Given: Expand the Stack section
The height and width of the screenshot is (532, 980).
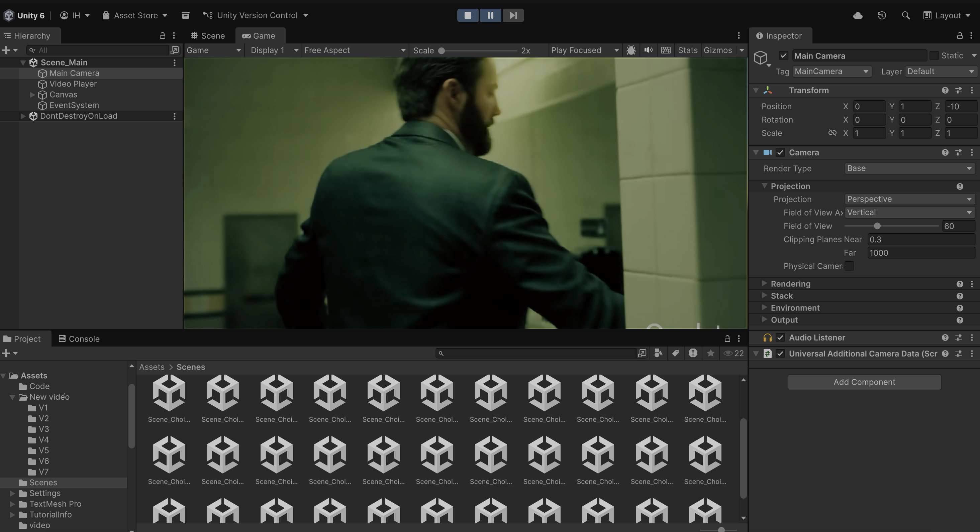Looking at the screenshot, I should pos(764,296).
